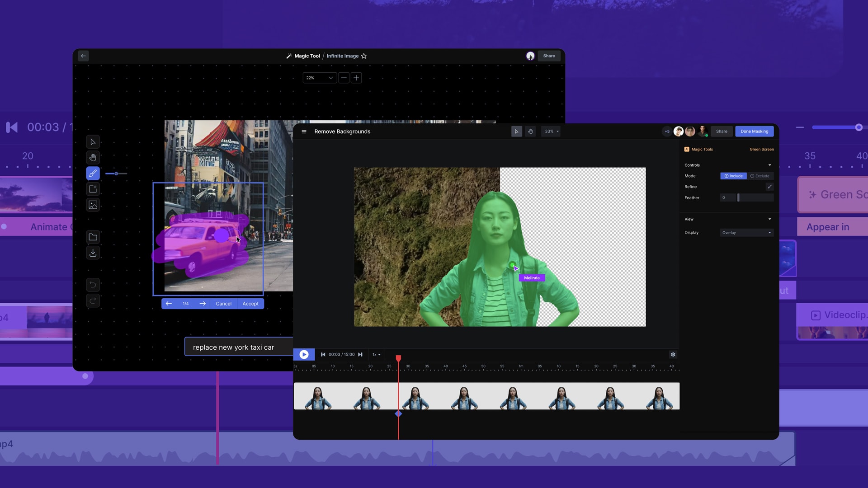Switch mask mode to Include

pos(733,176)
